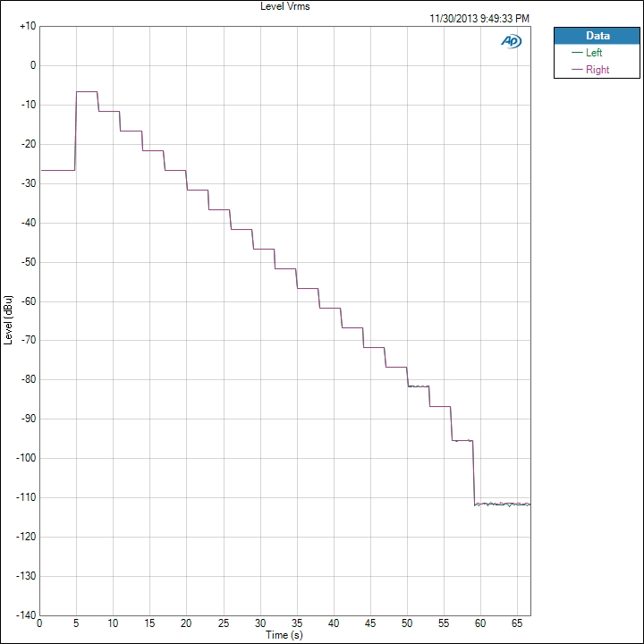Viewport: 644px width, 644px height.
Task: Click the initial trace segment at -27 dBu
Action: coord(57,170)
